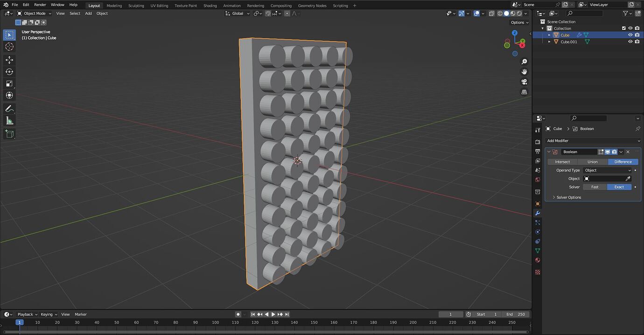Pick the Annotate tool
Image resolution: width=644 pixels, height=335 pixels.
click(9, 109)
